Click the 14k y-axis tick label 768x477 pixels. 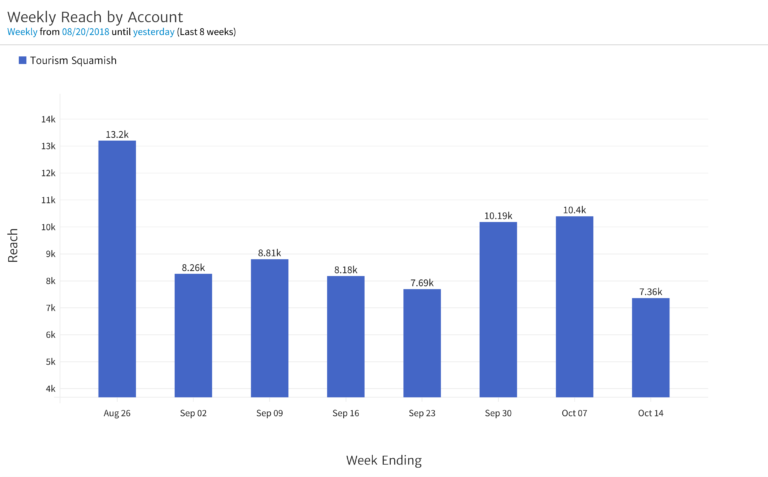click(48, 119)
